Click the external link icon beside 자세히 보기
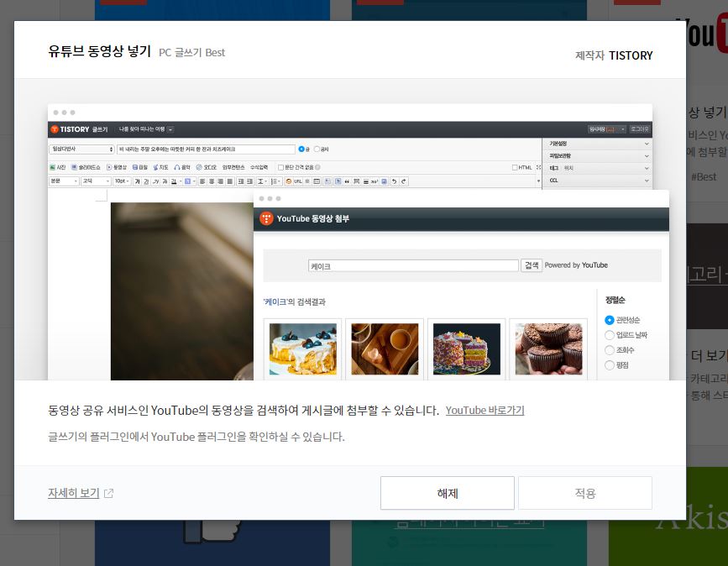The image size is (728, 566). pos(108,493)
